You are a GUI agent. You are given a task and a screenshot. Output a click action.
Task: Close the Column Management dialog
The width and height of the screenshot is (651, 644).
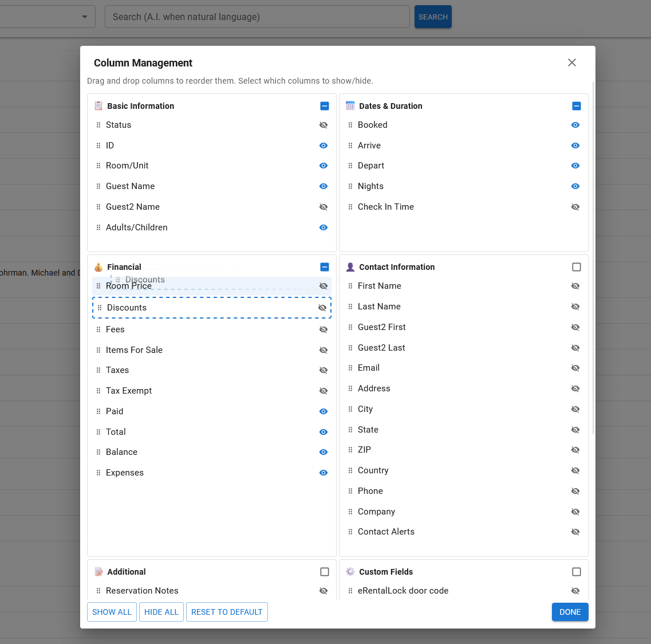point(571,62)
